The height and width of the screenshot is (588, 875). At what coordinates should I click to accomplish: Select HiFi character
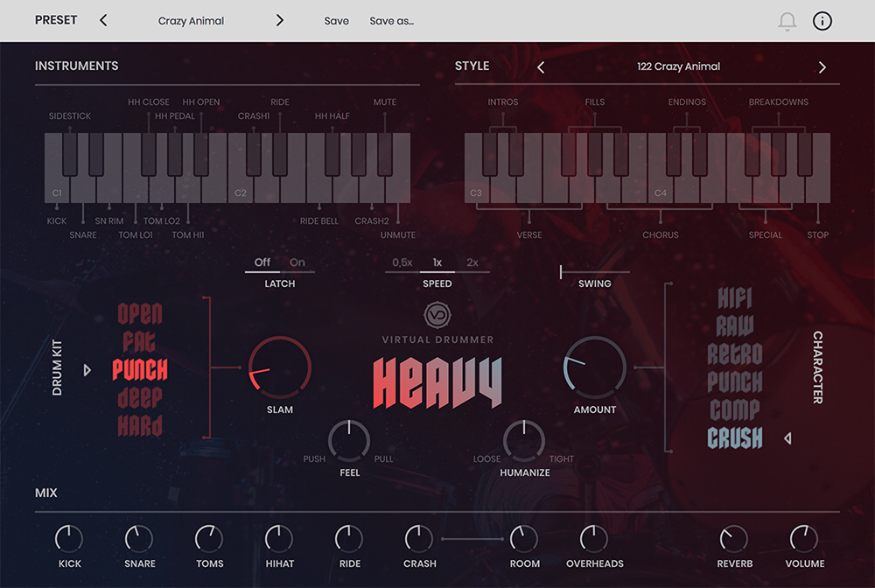[x=735, y=297]
